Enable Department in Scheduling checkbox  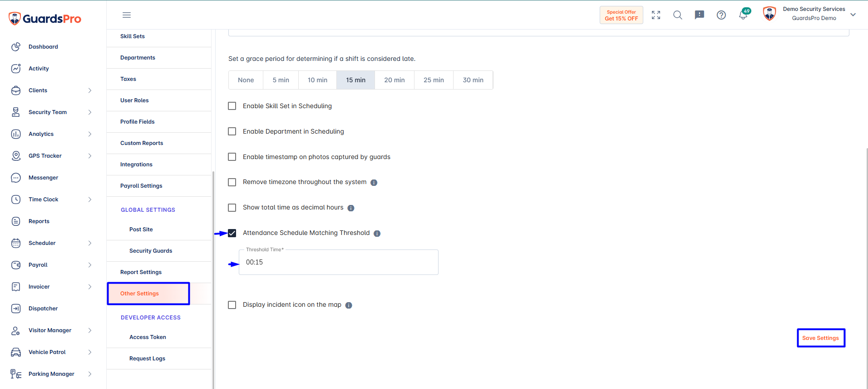click(232, 131)
